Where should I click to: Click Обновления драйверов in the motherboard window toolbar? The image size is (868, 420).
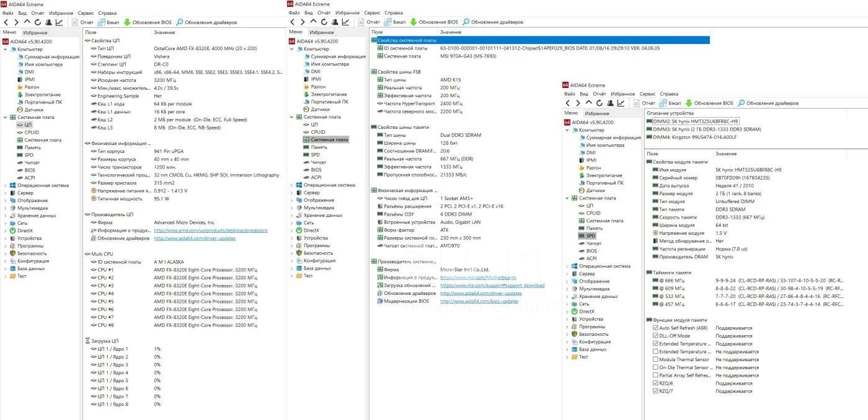(x=492, y=22)
